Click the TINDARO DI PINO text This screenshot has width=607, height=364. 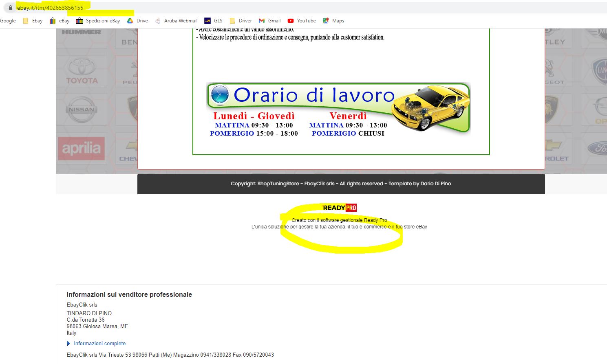click(89, 313)
